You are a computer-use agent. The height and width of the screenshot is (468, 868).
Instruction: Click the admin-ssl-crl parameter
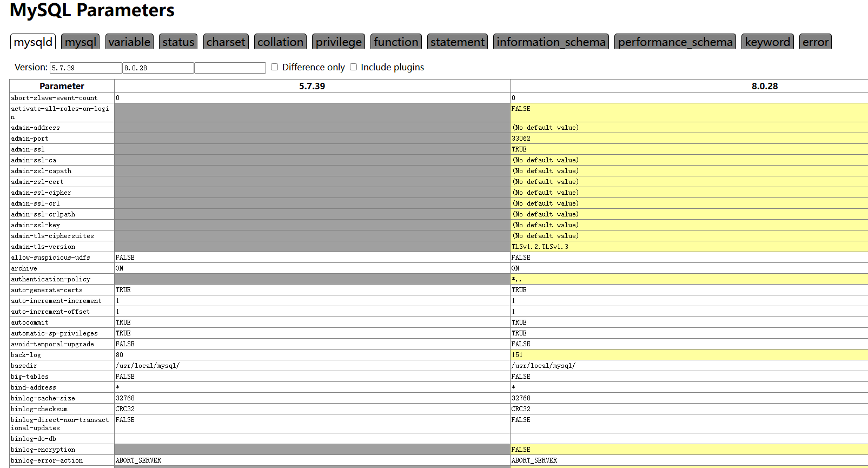35,203
